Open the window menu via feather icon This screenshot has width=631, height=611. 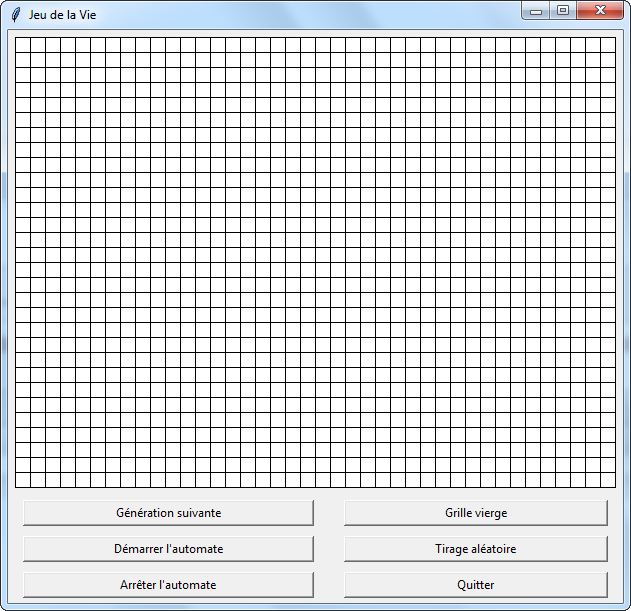coord(15,14)
